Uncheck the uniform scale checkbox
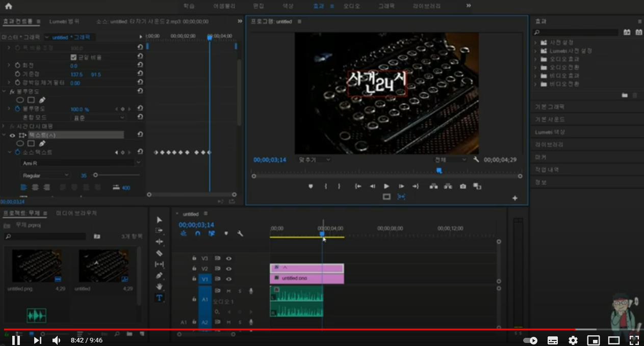 pyautogui.click(x=73, y=57)
